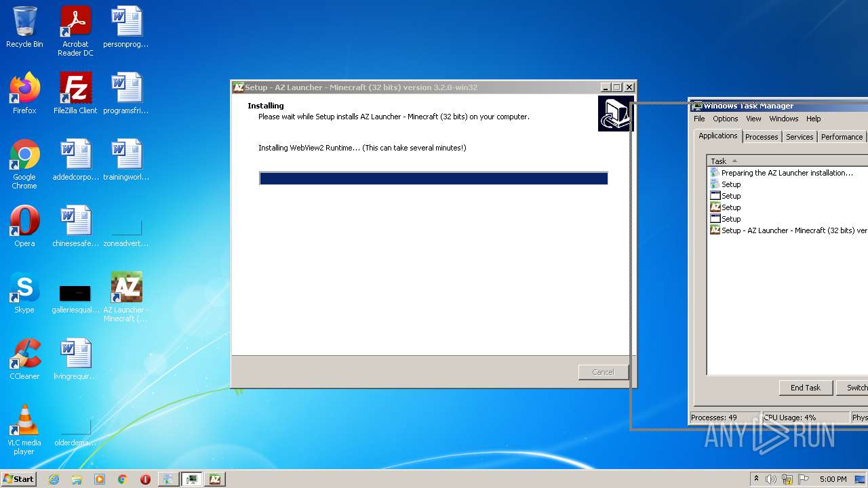The height and width of the screenshot is (488, 868).
Task: Open the Windows menu in Task Manager
Action: (x=783, y=119)
